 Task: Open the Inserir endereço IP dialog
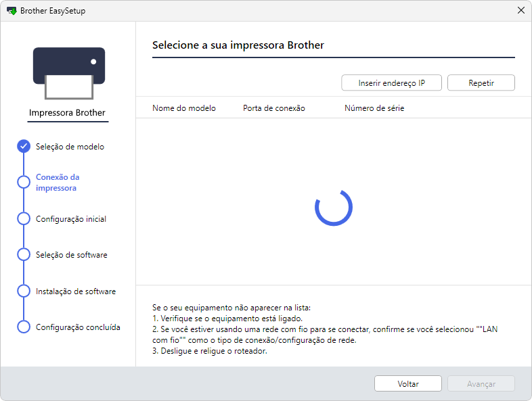(x=391, y=82)
